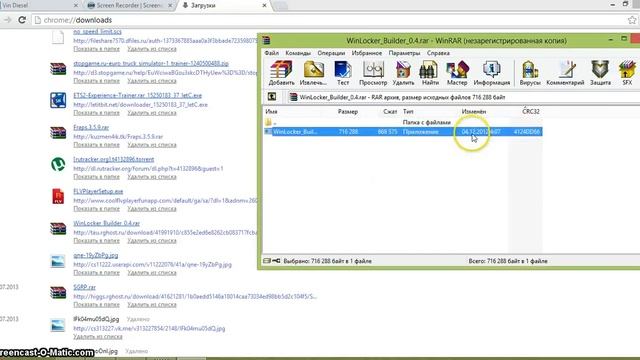The height and width of the screenshot is (360, 640).
Task: Click the Information (Информация) toolbar icon
Action: pos(491,73)
